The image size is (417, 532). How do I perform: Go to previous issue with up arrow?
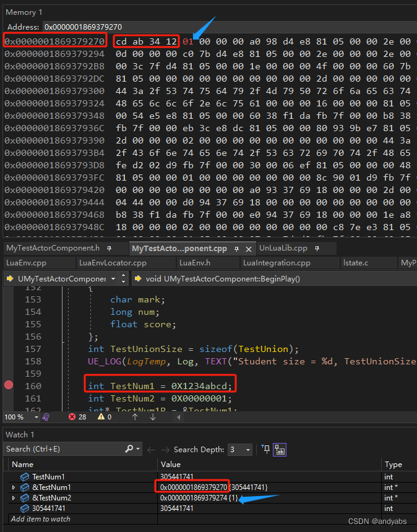(135, 417)
